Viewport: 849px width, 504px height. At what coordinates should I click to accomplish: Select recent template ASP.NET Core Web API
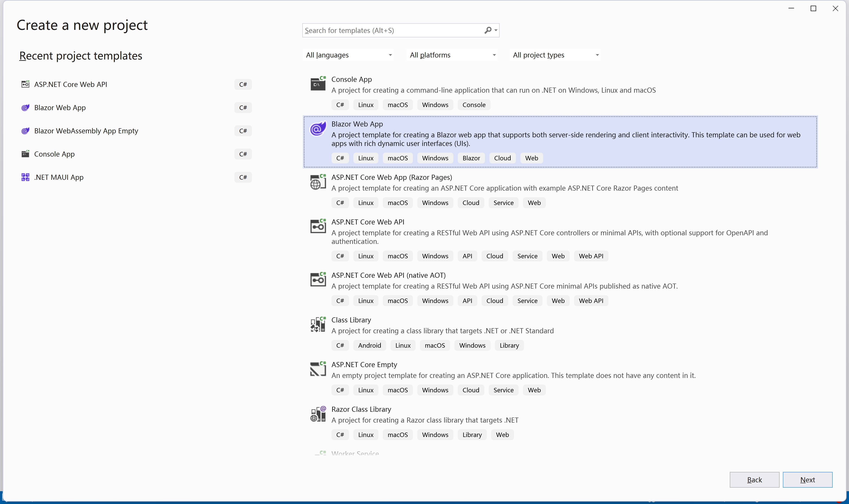click(x=136, y=84)
